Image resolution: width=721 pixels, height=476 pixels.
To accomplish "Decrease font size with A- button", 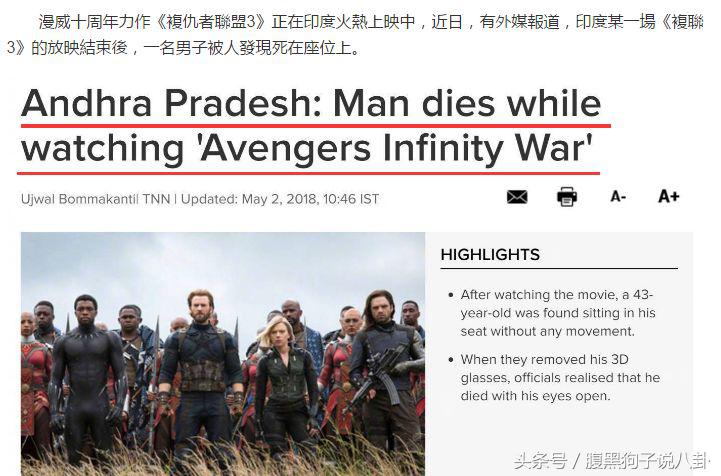I will 618,197.
